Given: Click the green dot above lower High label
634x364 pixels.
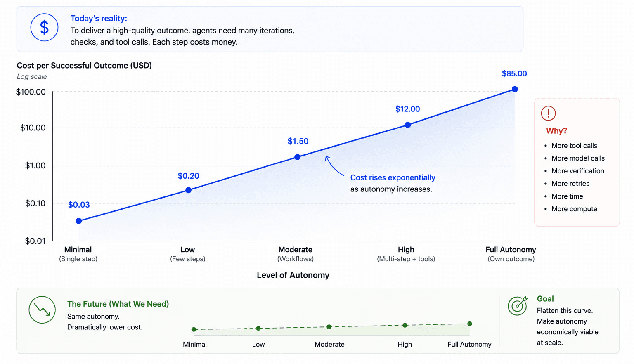Looking at the screenshot, I should pos(405,325).
